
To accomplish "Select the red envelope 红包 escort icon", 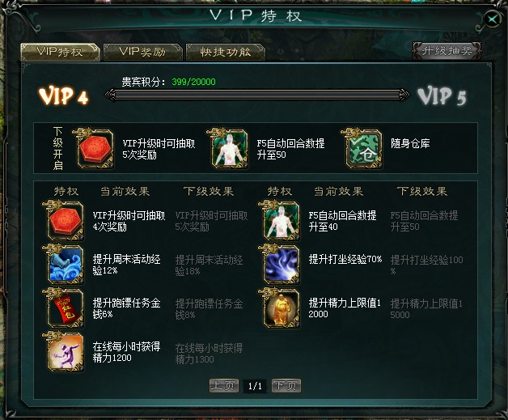I will pyautogui.click(x=64, y=308).
